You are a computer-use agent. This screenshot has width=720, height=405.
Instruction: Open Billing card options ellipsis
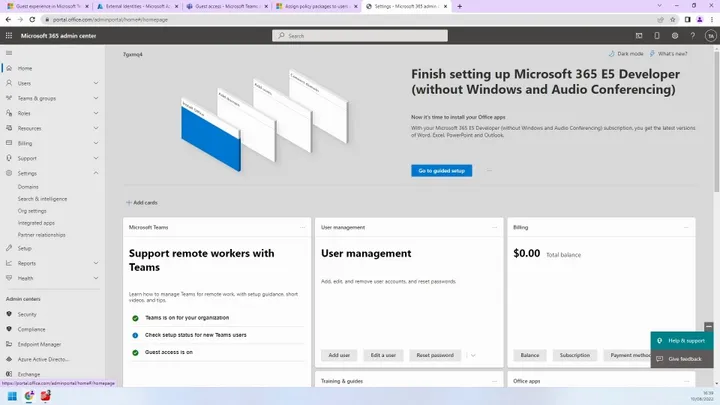tap(686, 227)
